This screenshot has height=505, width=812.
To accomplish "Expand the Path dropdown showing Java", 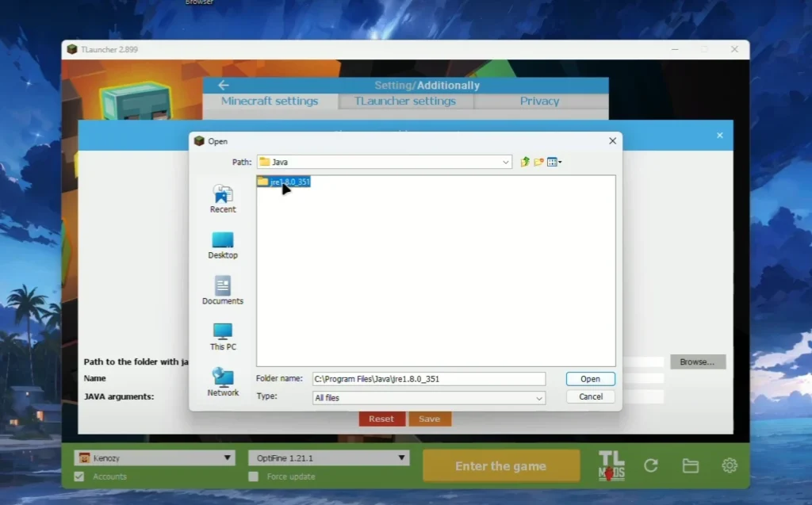I will point(505,162).
